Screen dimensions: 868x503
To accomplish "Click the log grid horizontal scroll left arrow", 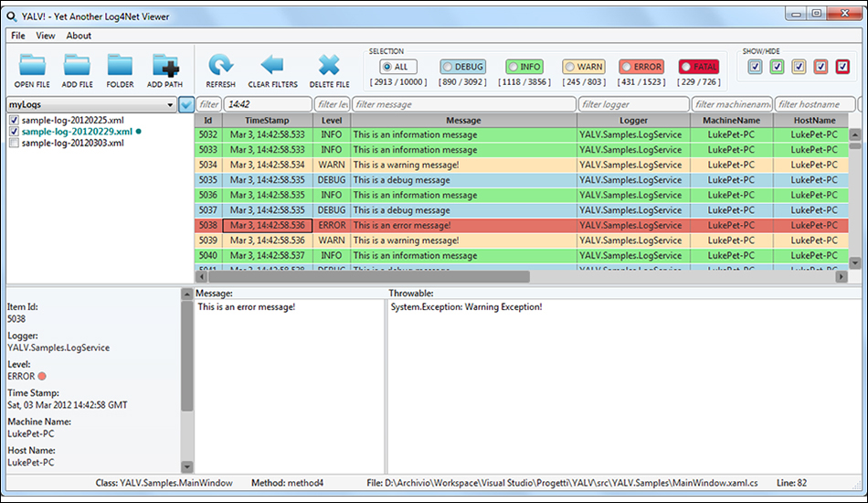I will (202, 276).
